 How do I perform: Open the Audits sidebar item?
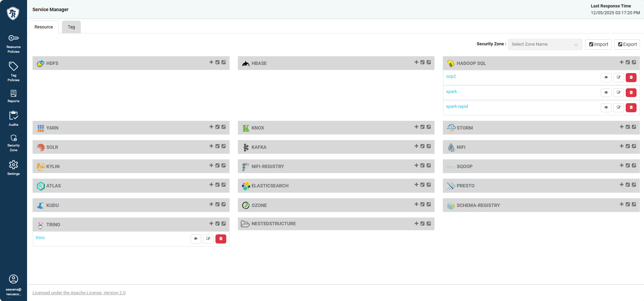coord(14,118)
